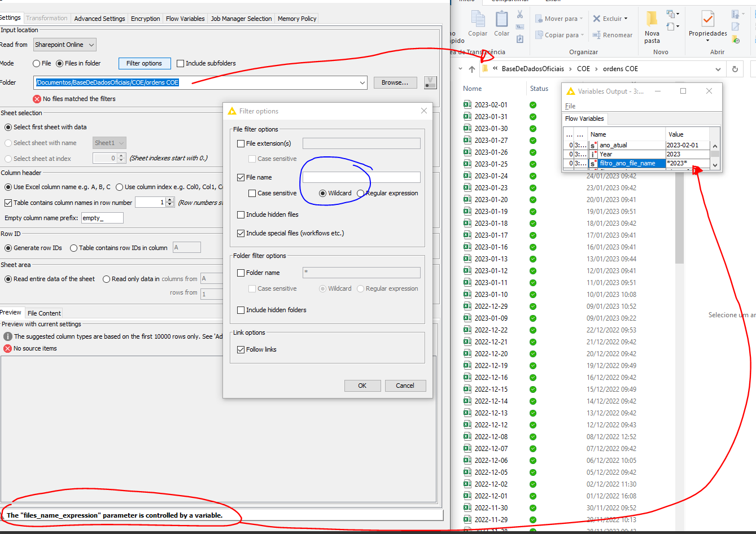Click the Status column header in Explorer

tap(539, 89)
